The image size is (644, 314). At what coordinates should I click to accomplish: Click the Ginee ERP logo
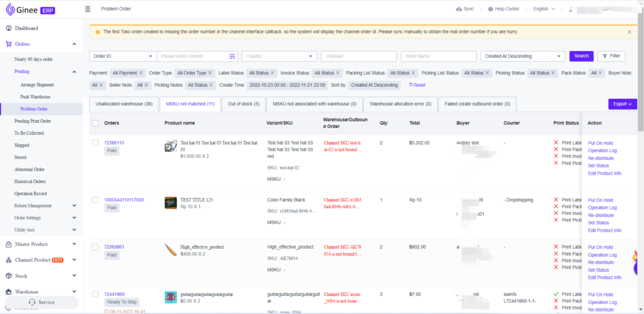(x=31, y=9)
